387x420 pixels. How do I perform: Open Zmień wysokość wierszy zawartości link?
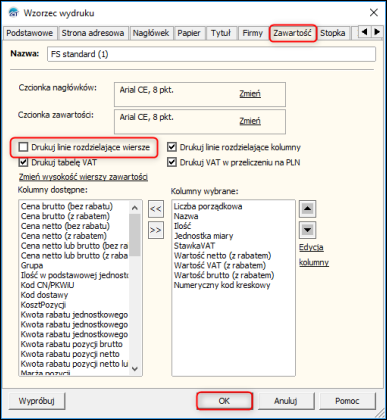83,177
